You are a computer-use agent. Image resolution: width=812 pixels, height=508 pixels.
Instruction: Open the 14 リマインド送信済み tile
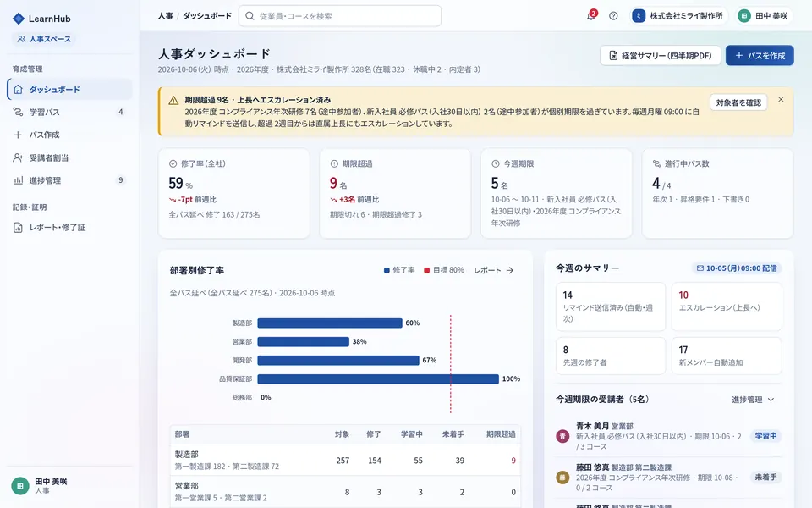tap(611, 306)
